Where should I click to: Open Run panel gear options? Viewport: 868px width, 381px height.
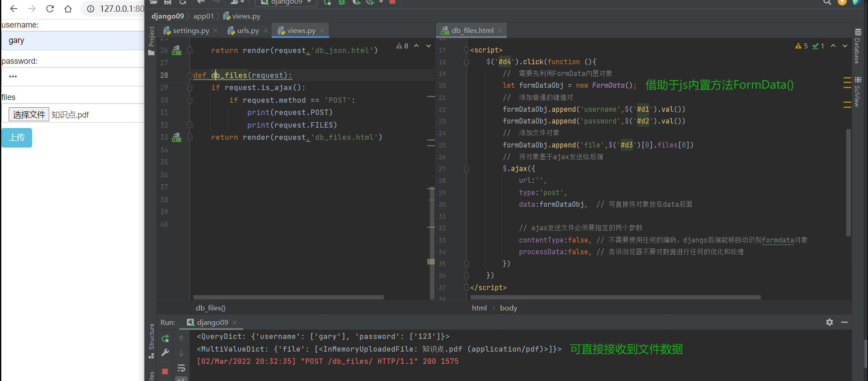830,322
